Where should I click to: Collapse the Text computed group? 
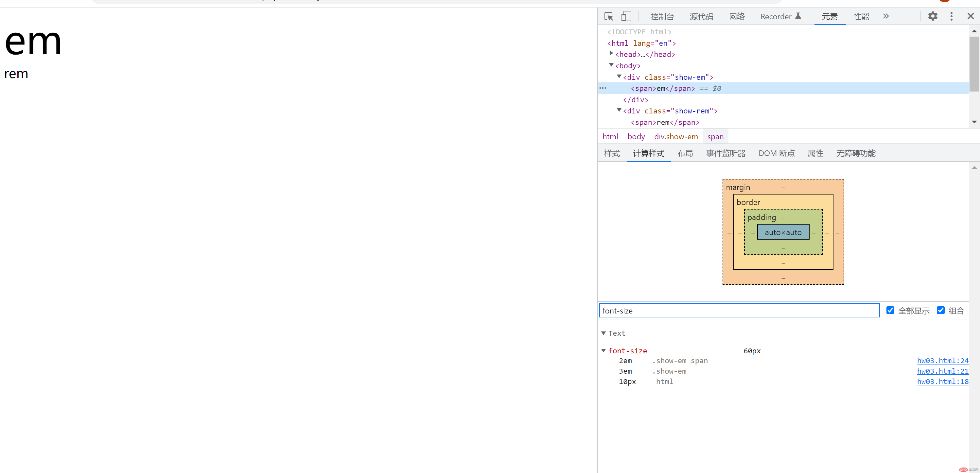click(x=604, y=333)
